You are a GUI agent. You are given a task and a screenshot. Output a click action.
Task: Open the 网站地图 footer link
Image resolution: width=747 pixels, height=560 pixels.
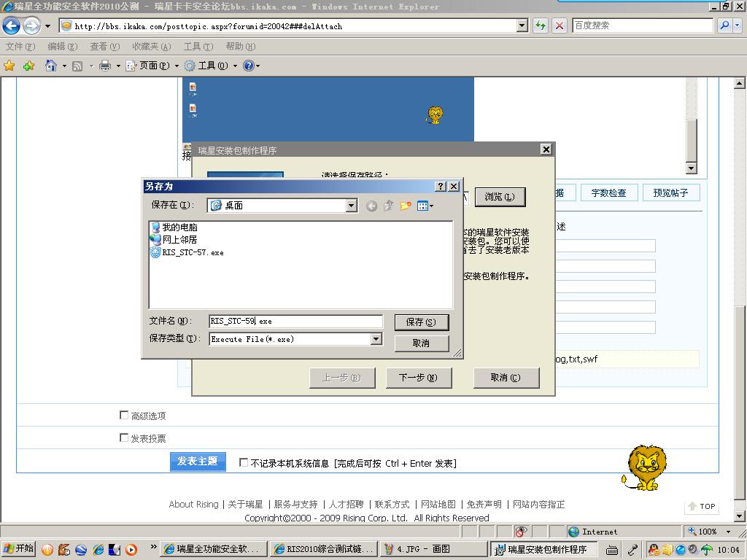click(438, 505)
